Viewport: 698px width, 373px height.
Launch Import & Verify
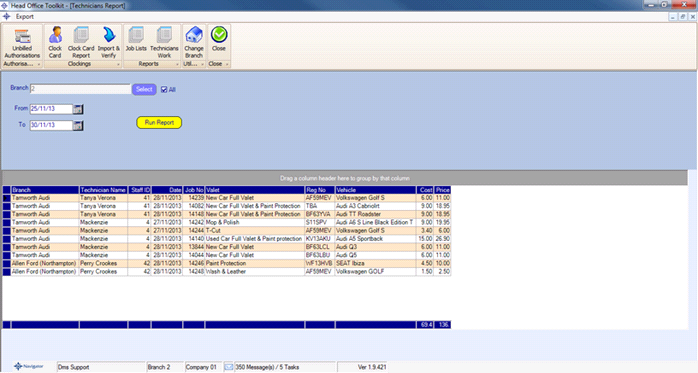tap(109, 43)
